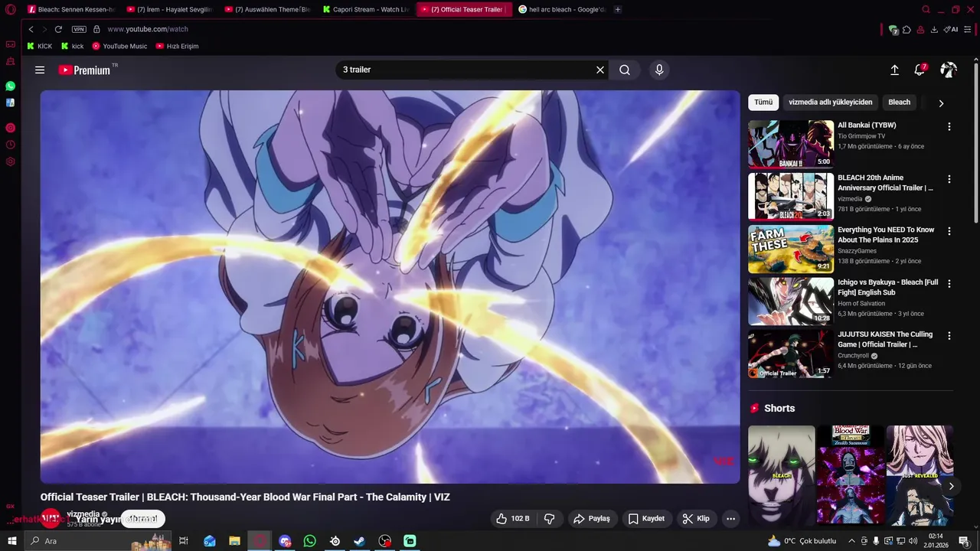Open browser history in the Opera sidebar clock icon
This screenshot has width=980, height=551.
coord(11,145)
